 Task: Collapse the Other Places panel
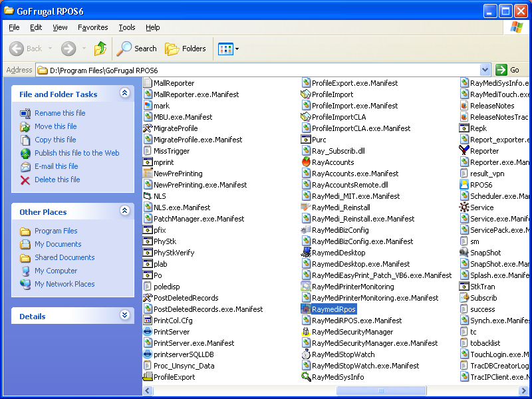pyautogui.click(x=124, y=211)
